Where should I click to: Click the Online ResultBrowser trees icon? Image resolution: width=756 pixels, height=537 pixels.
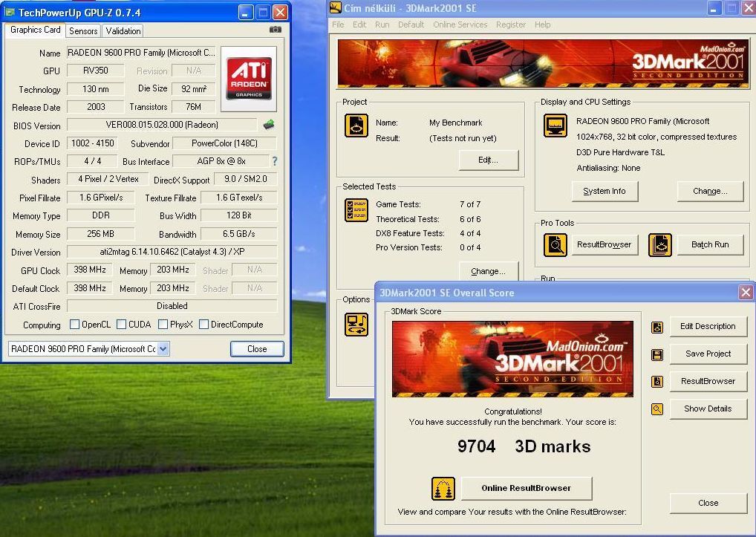pyautogui.click(x=443, y=489)
